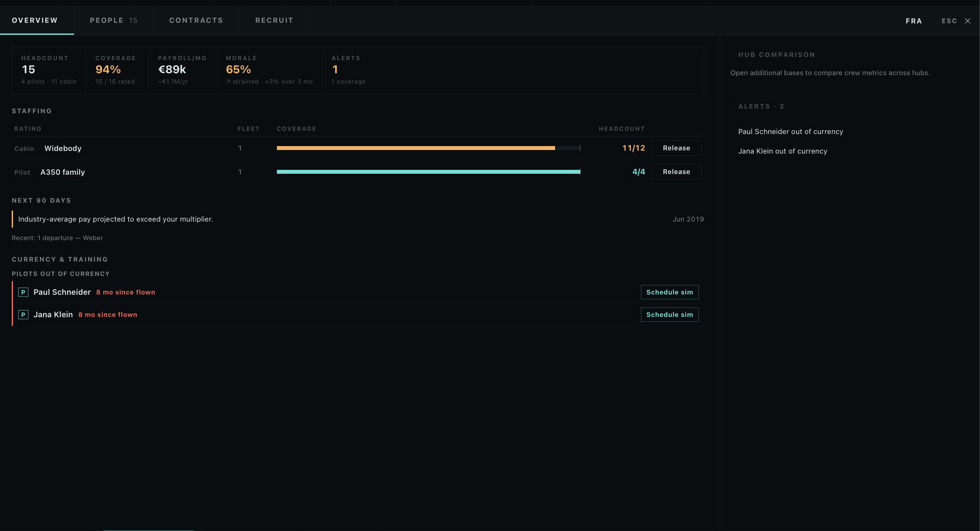Image resolution: width=980 pixels, height=531 pixels.
Task: Click the 11/12 headcount value
Action: [x=633, y=148]
